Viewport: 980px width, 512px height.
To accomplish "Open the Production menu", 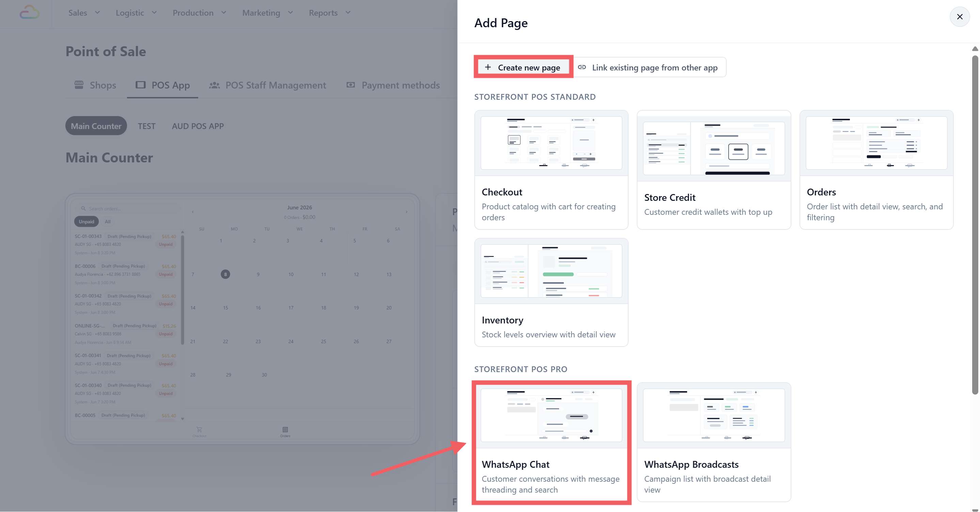I will coord(199,13).
